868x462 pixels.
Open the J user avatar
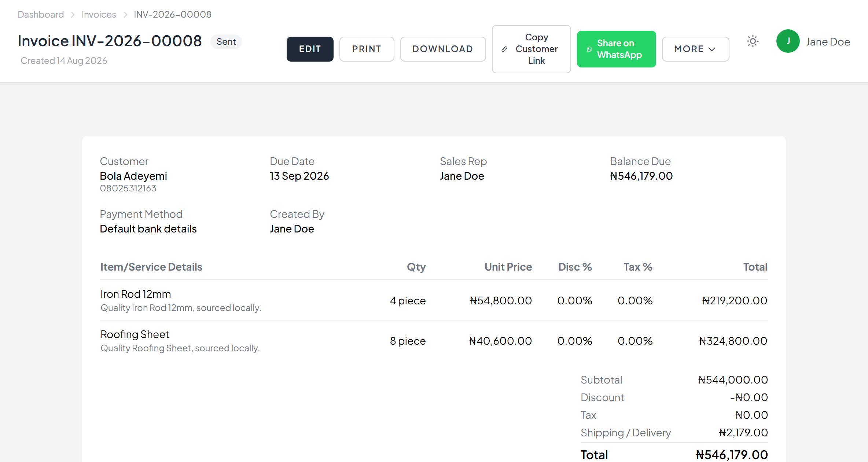[x=788, y=41]
